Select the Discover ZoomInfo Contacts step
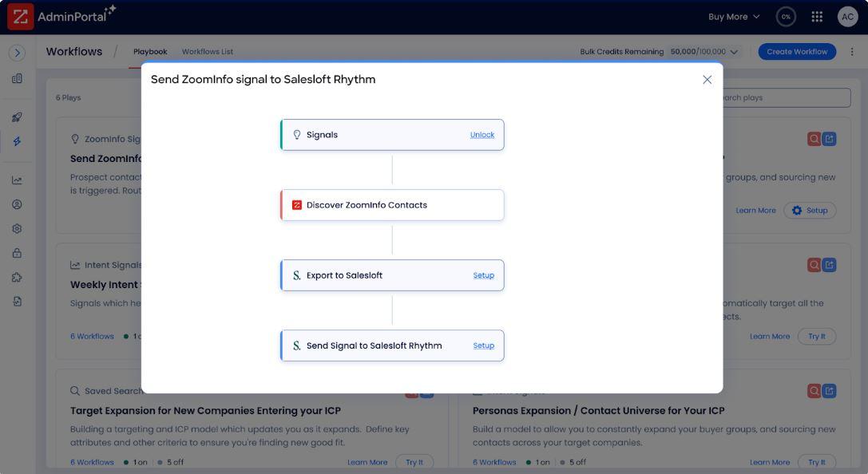This screenshot has height=474, width=868. click(392, 205)
